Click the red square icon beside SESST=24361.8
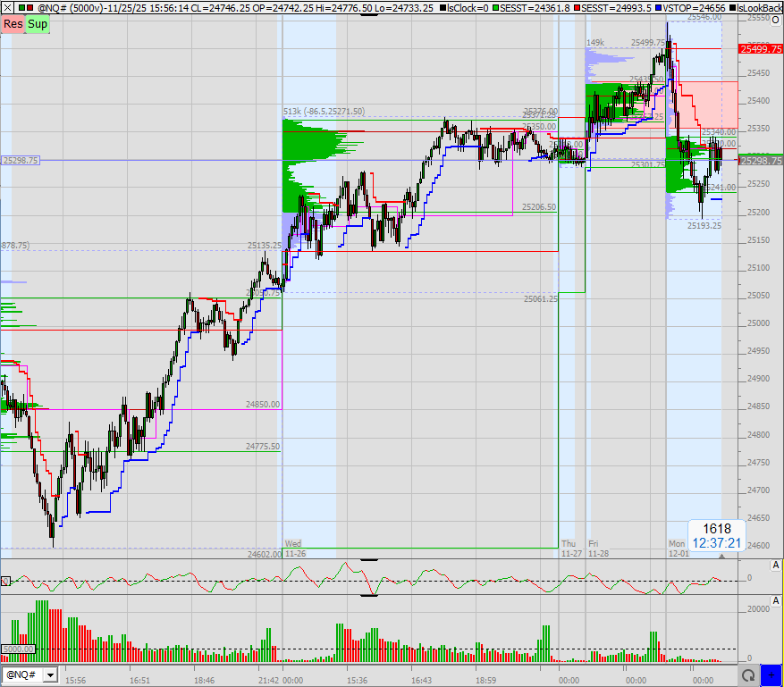This screenshot has width=784, height=687. click(493, 6)
